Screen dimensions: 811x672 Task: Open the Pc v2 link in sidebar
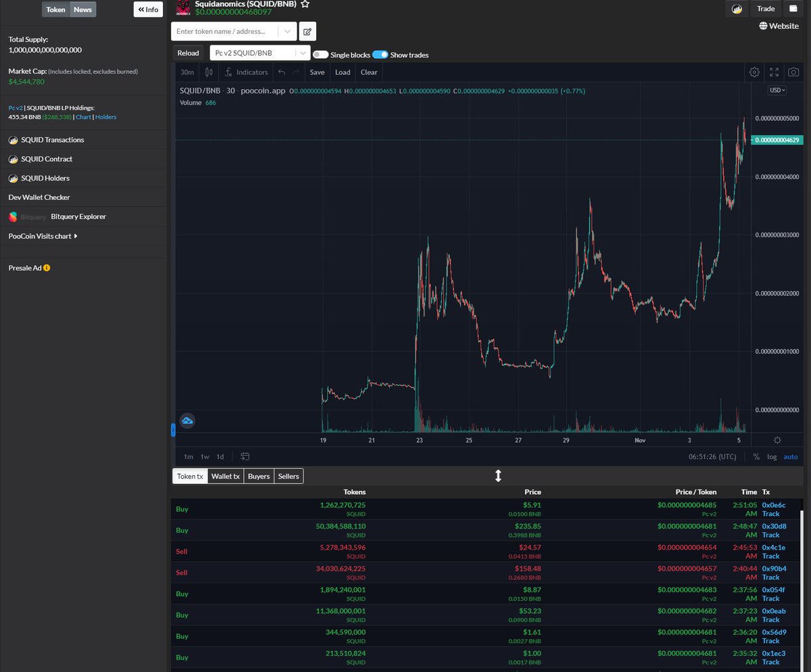(16, 107)
